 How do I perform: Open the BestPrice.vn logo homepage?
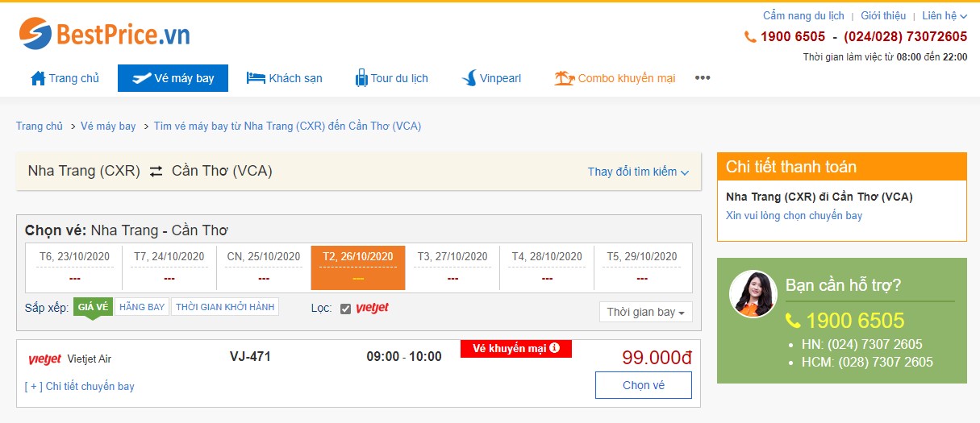pyautogui.click(x=105, y=33)
